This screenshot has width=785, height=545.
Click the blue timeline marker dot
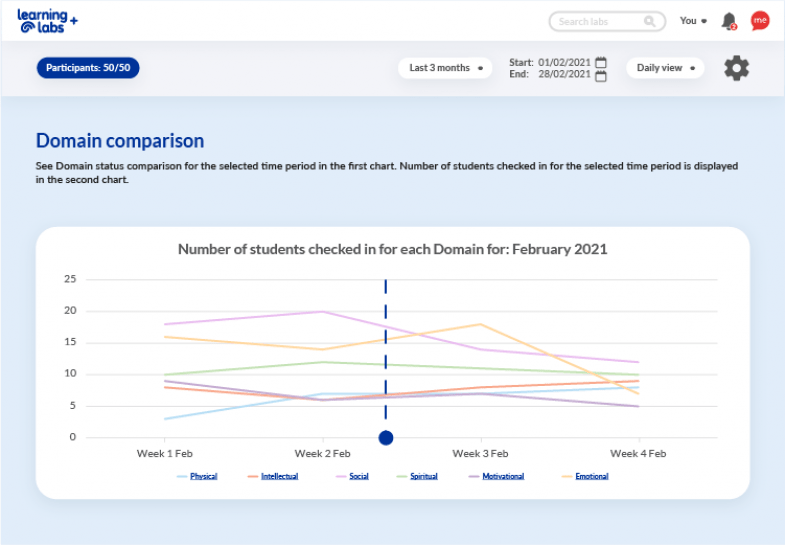click(x=386, y=438)
